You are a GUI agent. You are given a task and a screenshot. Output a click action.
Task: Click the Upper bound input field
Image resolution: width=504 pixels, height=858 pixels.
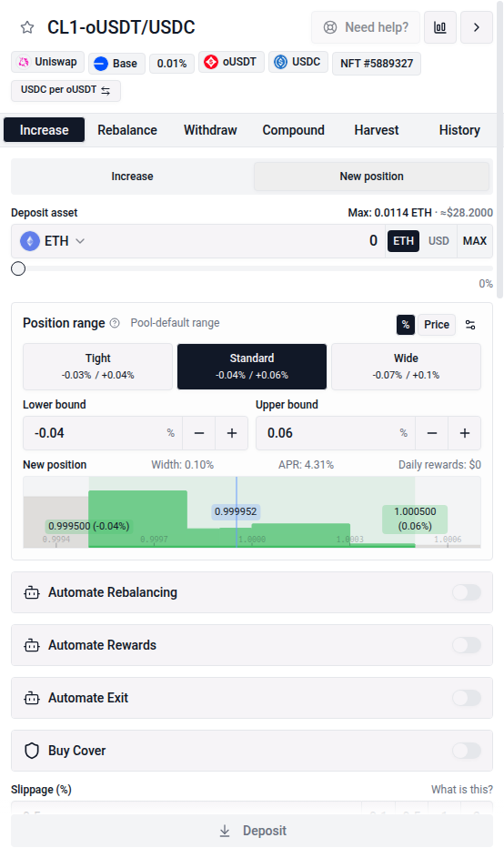pyautogui.click(x=335, y=433)
